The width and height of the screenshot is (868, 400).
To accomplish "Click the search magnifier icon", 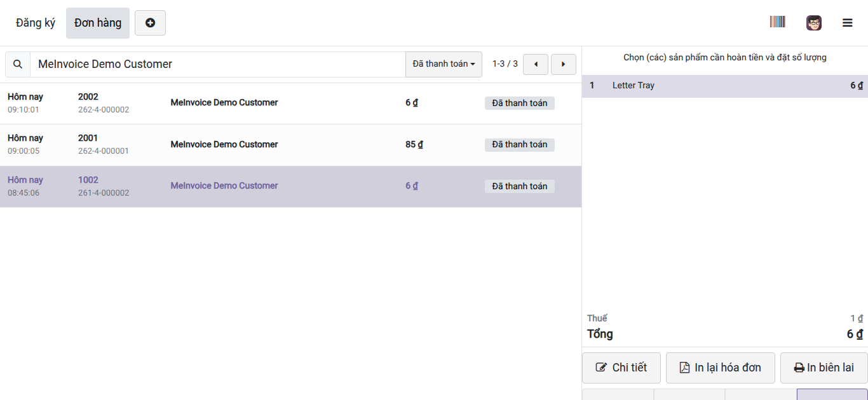I will [18, 64].
